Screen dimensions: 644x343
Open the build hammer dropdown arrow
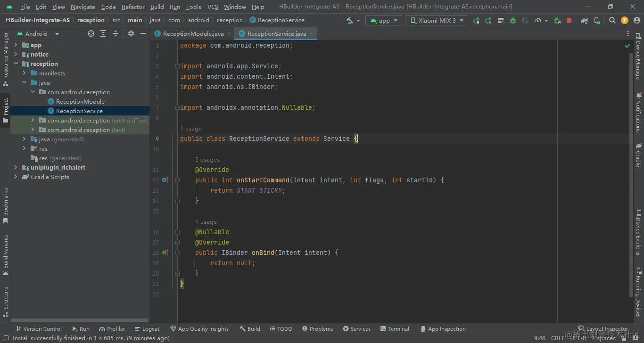coord(358,21)
